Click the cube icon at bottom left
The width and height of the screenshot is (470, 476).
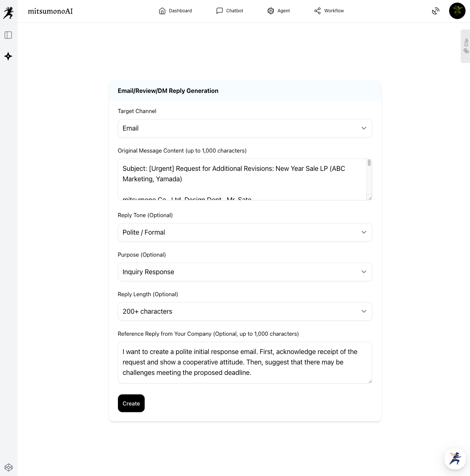pos(9,467)
